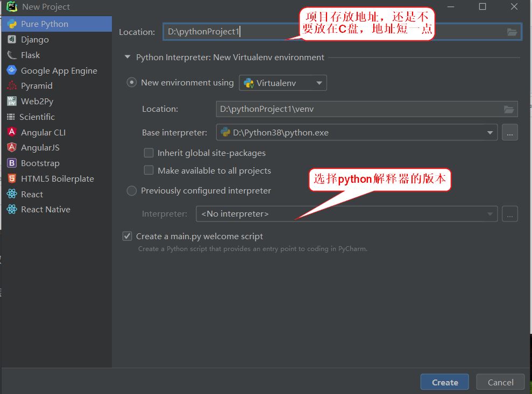This screenshot has width=532, height=394.
Task: Click the React atom icon
Action: coord(12,194)
